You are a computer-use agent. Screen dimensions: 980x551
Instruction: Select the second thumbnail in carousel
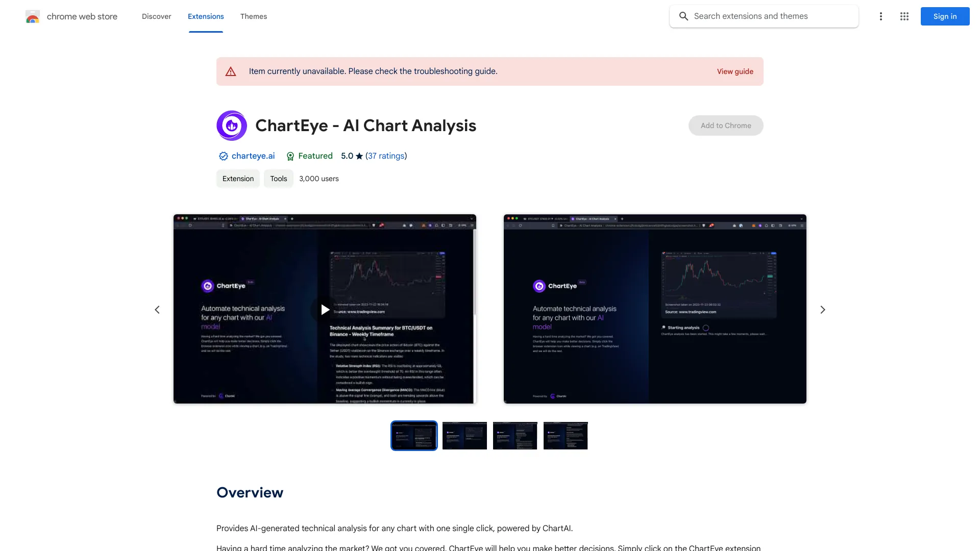pyautogui.click(x=464, y=435)
